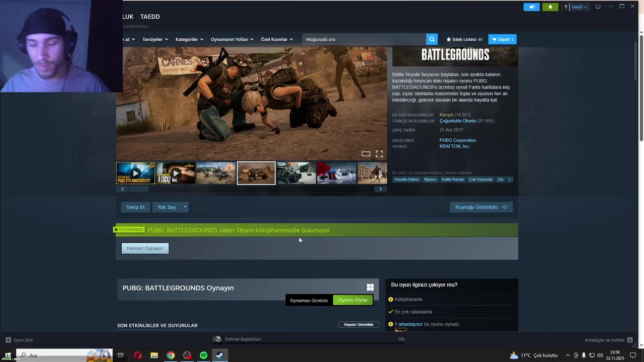Open PUBG Corporation developer link
This screenshot has width=644, height=362.
pos(457,140)
